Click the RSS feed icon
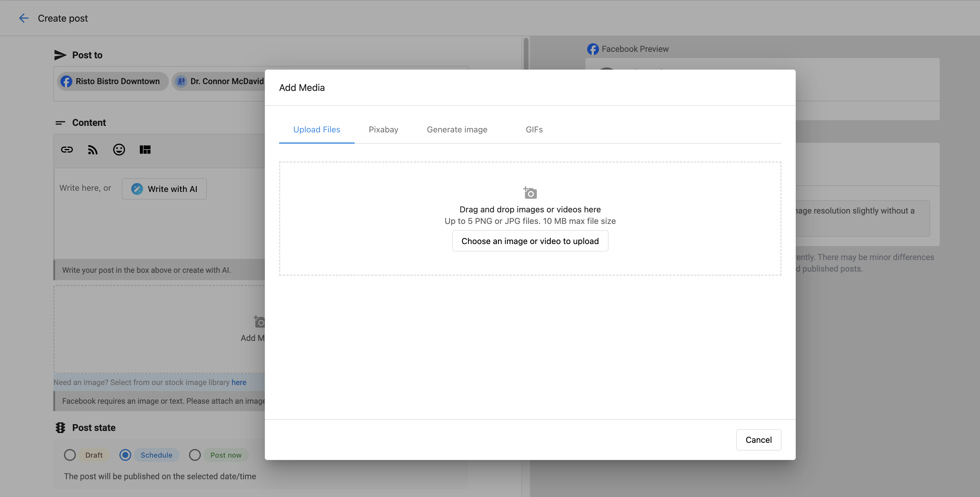The image size is (980, 497). (x=93, y=150)
